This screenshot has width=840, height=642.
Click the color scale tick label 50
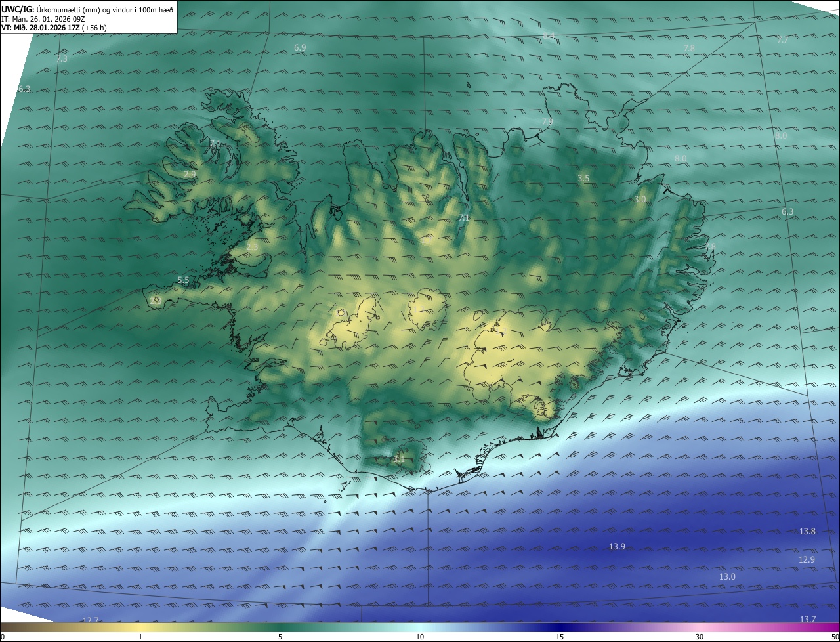coord(835,637)
